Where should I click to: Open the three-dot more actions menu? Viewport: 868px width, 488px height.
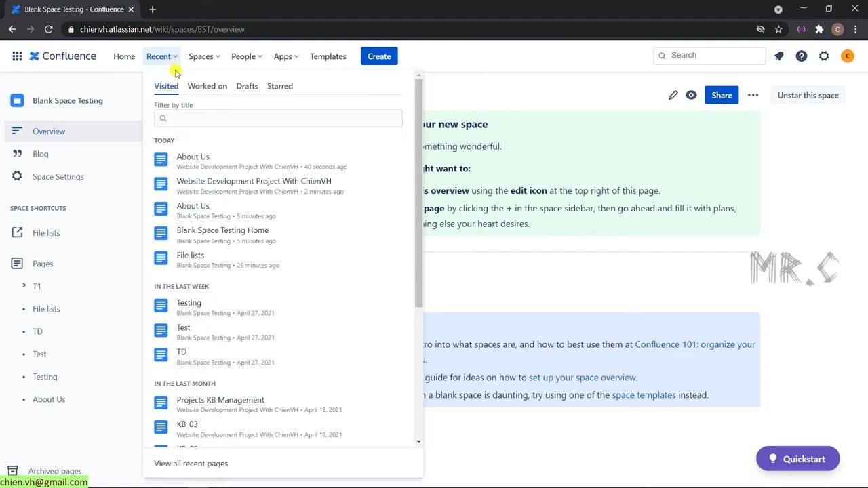[x=753, y=95]
